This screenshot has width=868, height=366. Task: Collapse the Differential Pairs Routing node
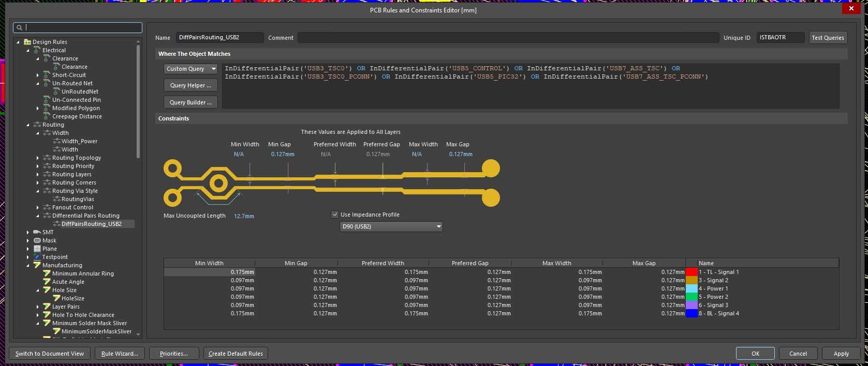(38, 216)
